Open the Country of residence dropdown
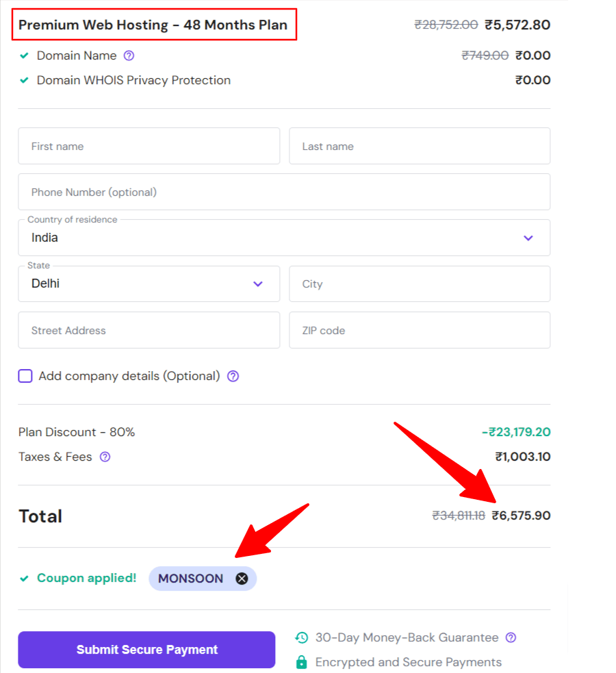The height and width of the screenshot is (673, 616). [528, 238]
